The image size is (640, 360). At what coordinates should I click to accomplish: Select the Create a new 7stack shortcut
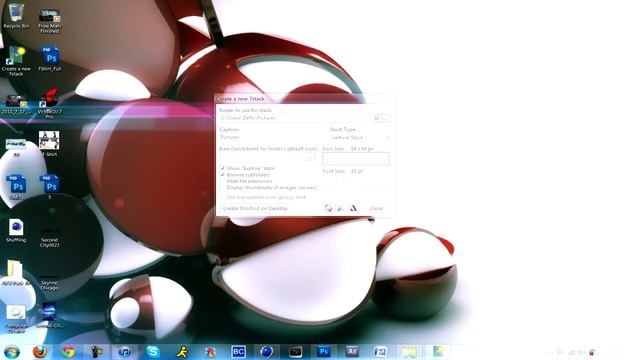16,61
